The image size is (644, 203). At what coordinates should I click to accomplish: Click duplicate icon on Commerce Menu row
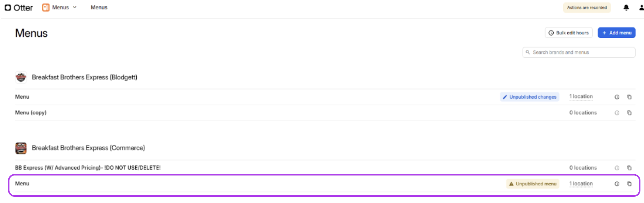click(630, 184)
